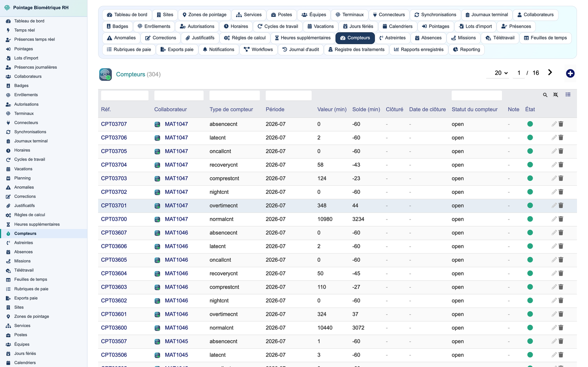This screenshot has width=588, height=367.
Task: Select the Reporting tab
Action: [466, 50]
